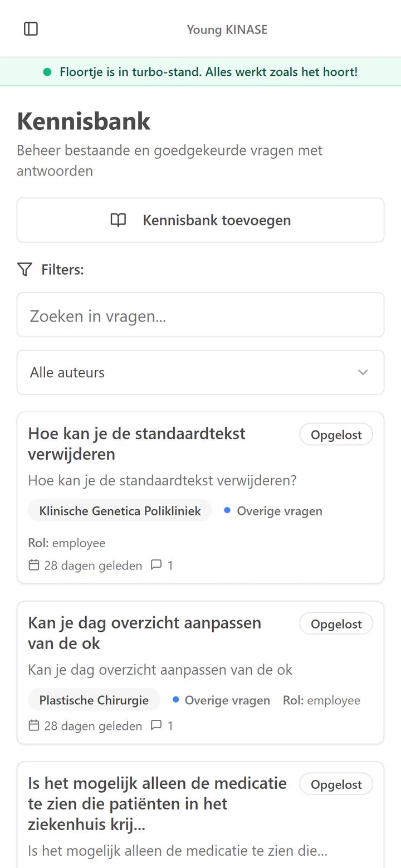Click the chevron in Alle auteurs selector
This screenshot has width=401, height=868.
[x=363, y=372]
